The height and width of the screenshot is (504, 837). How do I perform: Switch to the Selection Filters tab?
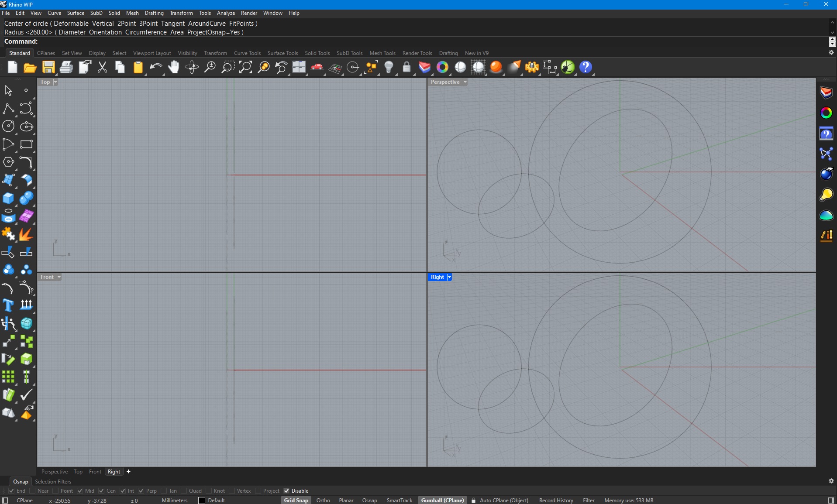pos(53,482)
